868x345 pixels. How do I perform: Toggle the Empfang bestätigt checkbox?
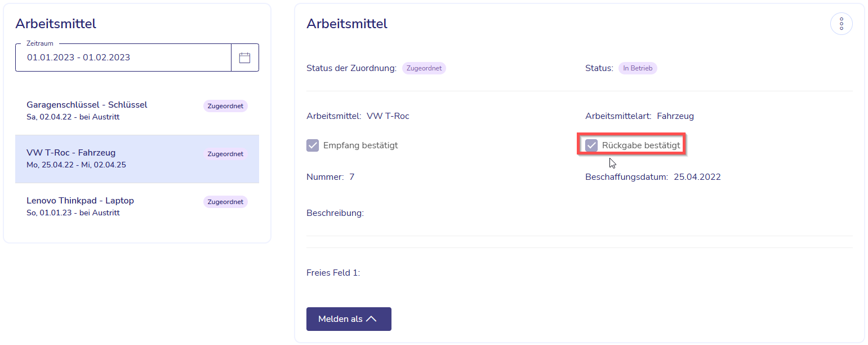click(313, 145)
